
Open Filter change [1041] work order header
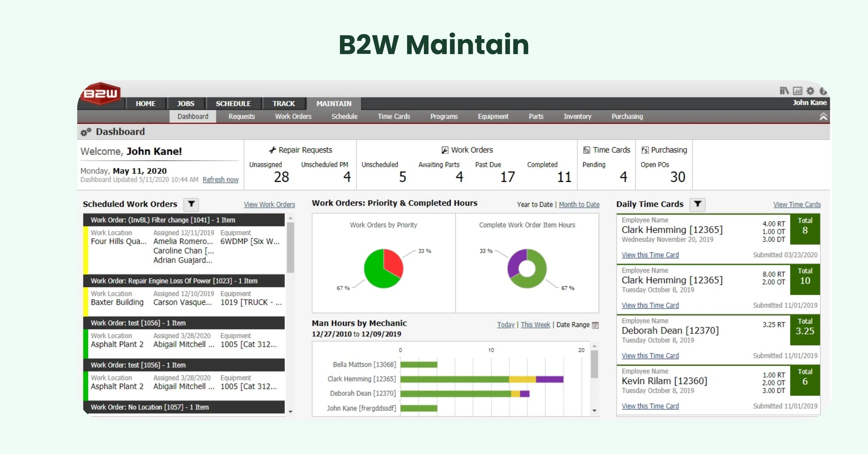[184, 220]
